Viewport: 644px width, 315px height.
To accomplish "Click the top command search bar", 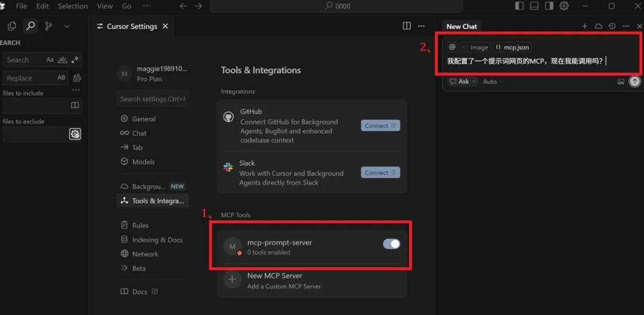I will [x=336, y=6].
